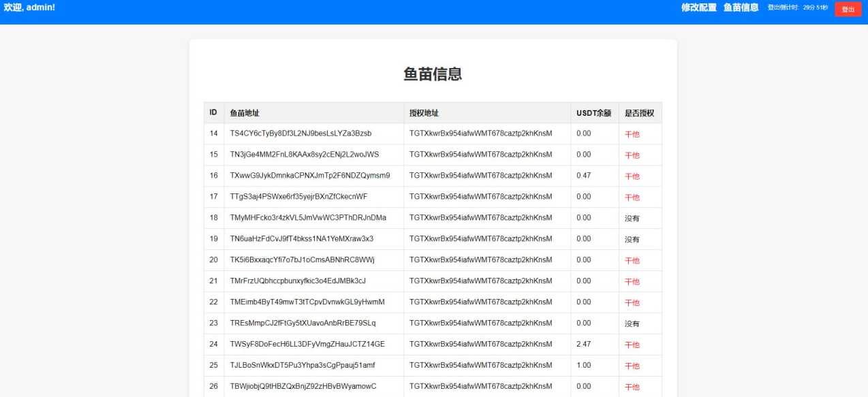
Task: Click the ID cell 23
Action: [214, 323]
